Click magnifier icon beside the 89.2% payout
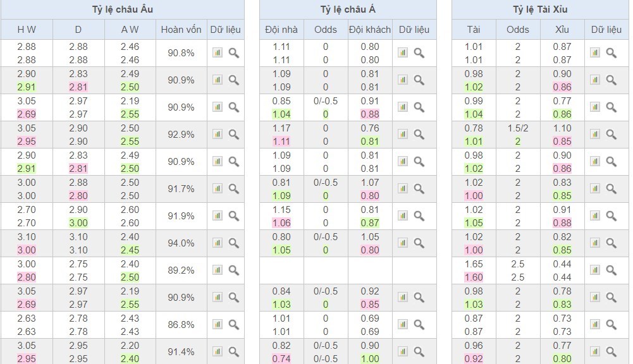This screenshot has height=364, width=633. pos(233,270)
